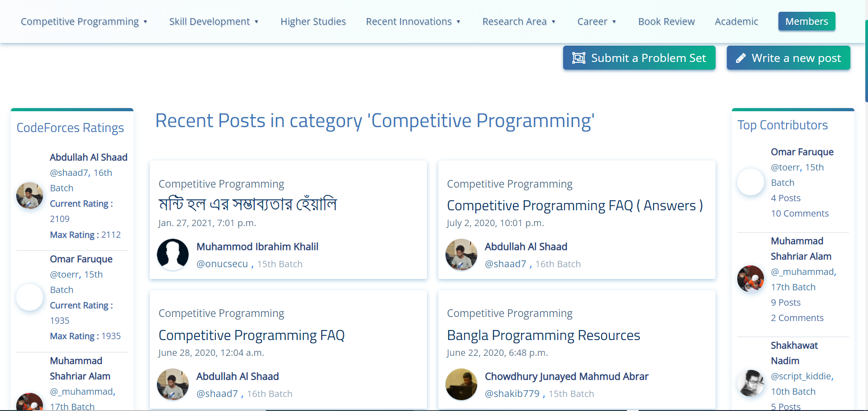868x411 pixels.
Task: Click the Submit a Problem Set icon
Action: (x=579, y=58)
